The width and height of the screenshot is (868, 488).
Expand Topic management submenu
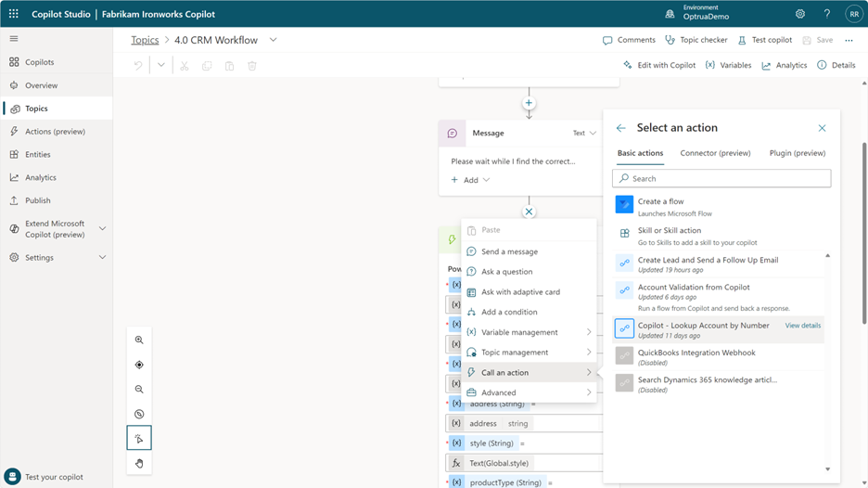pyautogui.click(x=529, y=353)
